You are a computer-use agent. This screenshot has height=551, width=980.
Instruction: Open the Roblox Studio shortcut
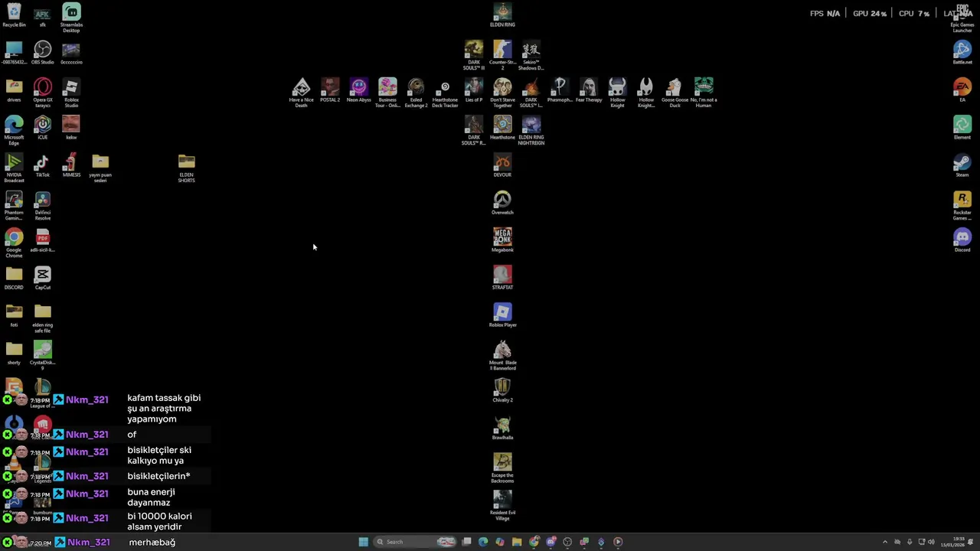71,93
